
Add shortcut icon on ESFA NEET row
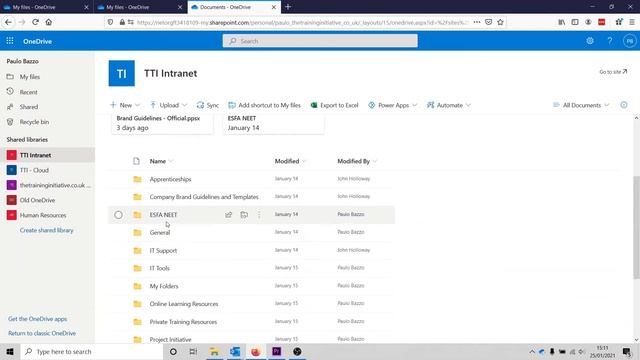point(244,215)
